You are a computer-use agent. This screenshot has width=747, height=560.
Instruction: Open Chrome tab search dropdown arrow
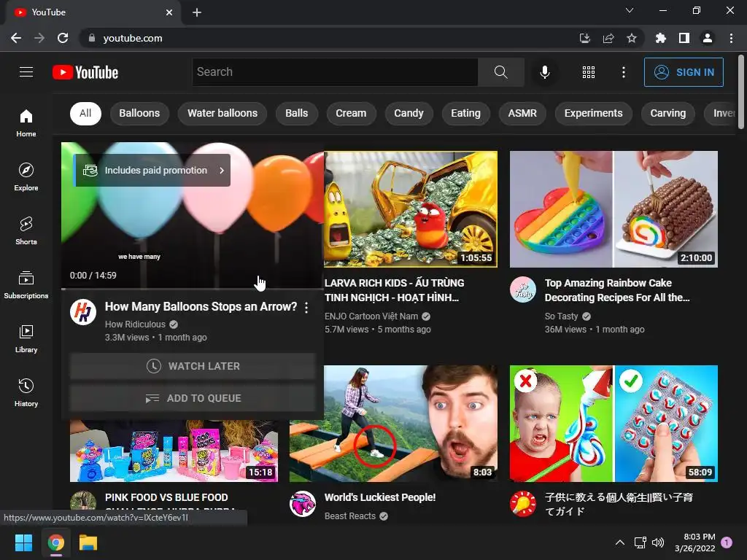[x=630, y=10]
